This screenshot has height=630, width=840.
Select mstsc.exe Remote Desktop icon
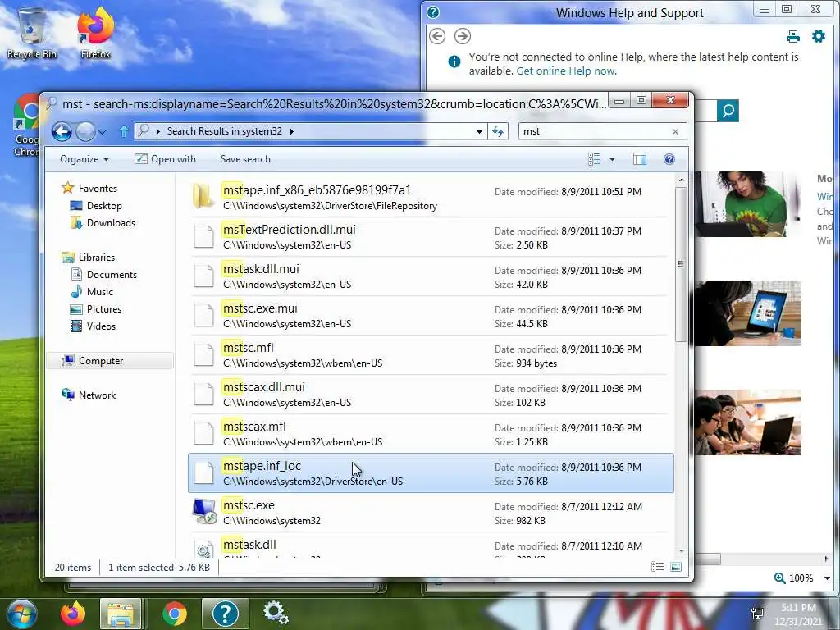pos(204,512)
